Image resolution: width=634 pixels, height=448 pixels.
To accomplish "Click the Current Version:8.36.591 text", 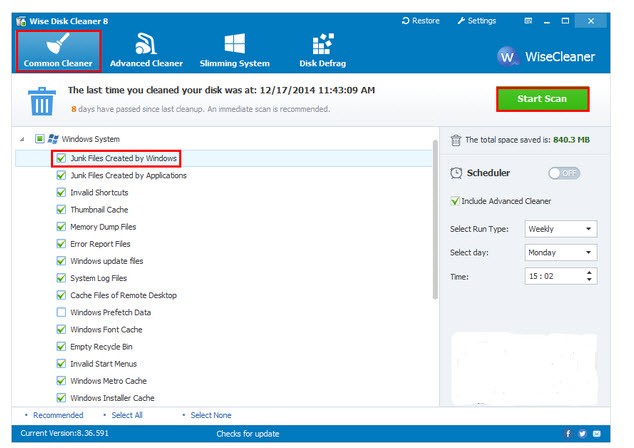I will (64, 433).
